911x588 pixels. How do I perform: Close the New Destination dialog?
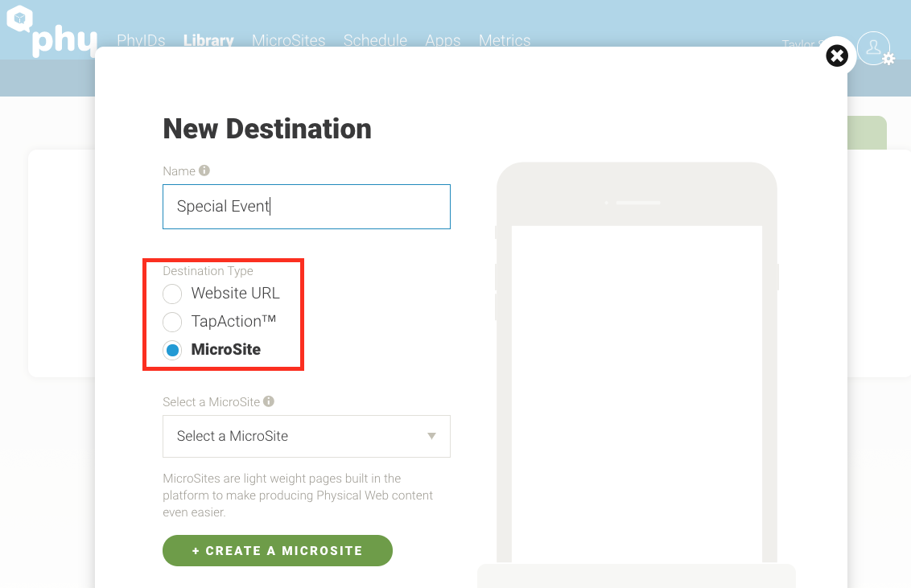pos(837,56)
